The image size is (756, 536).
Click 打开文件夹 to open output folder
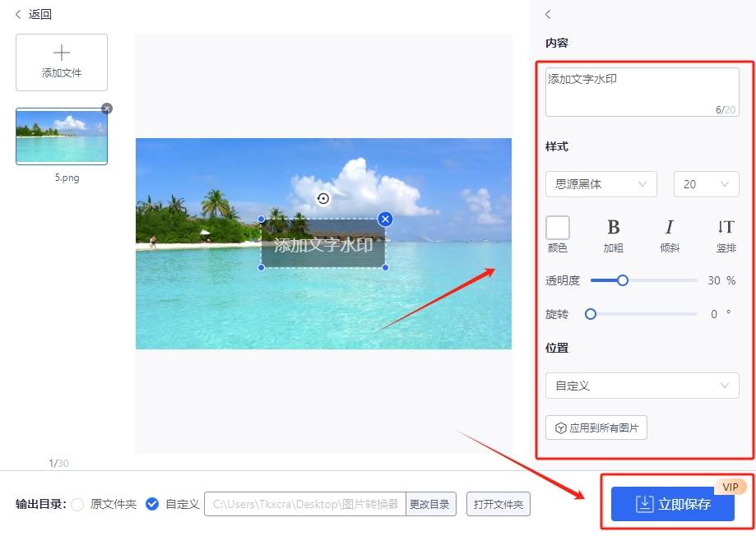(498, 504)
